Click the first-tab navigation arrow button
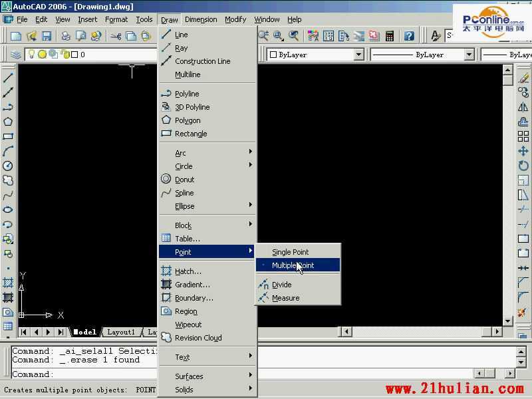This screenshot has width=532, height=399. tap(23, 332)
